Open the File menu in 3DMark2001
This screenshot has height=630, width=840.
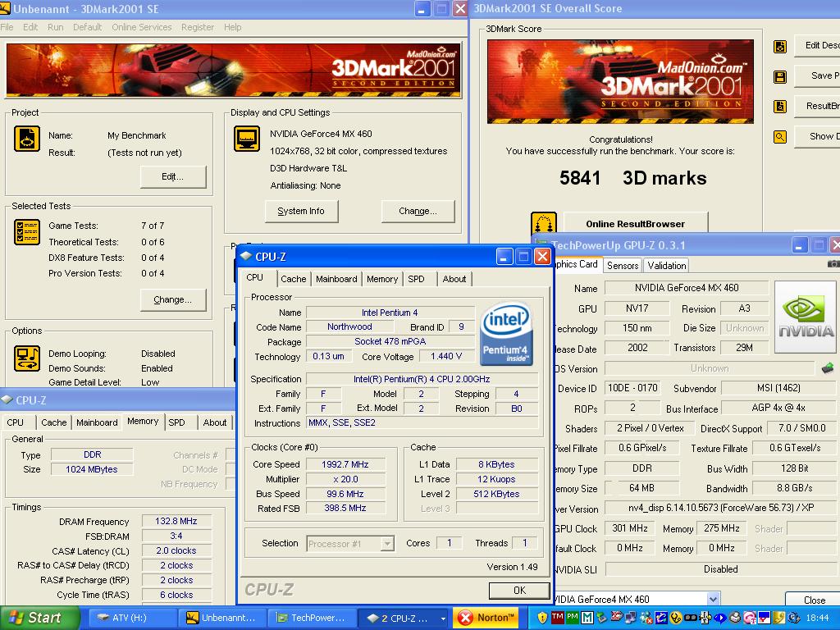(7, 27)
